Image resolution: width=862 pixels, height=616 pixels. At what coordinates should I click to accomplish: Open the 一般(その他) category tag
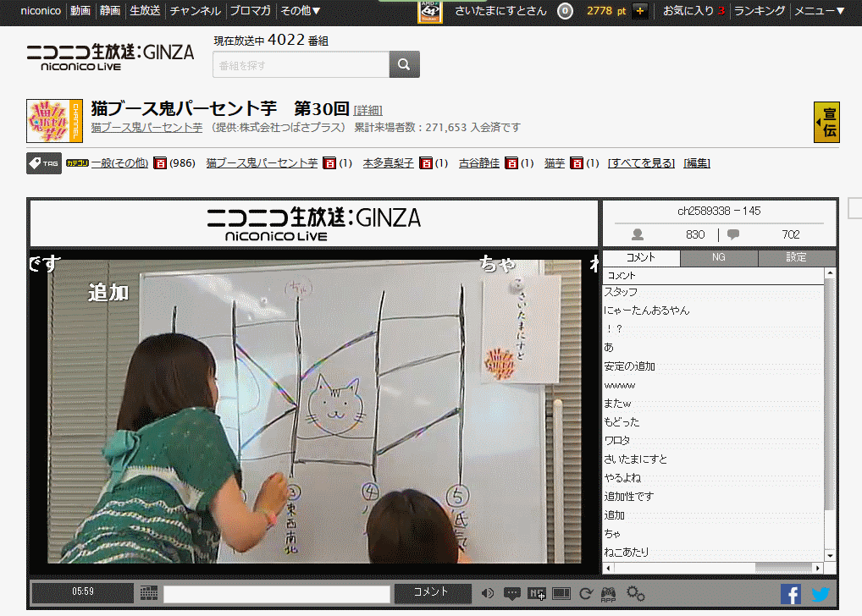(x=120, y=163)
